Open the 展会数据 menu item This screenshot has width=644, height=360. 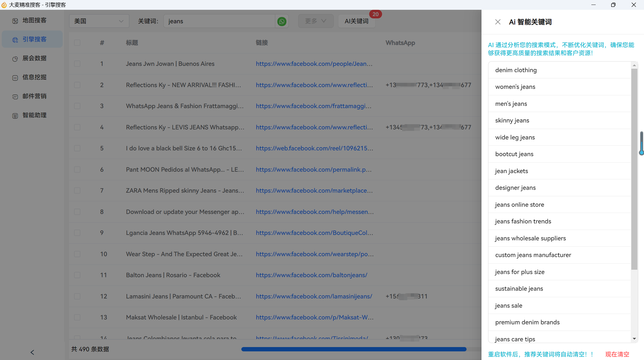coord(32,58)
